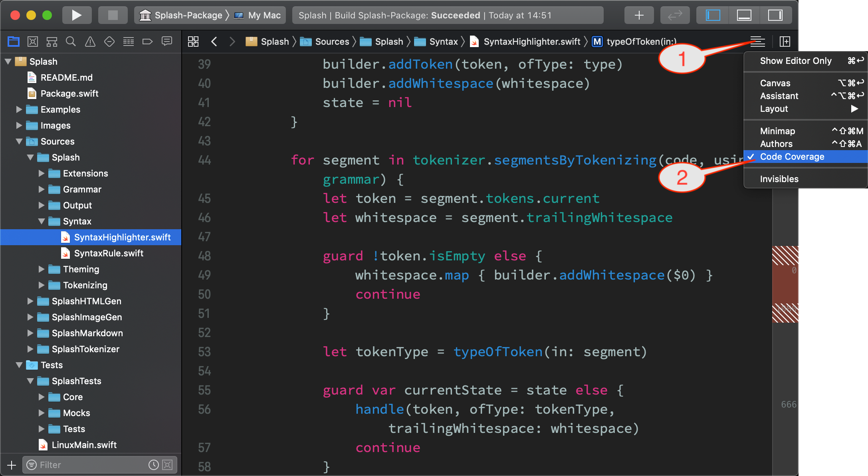Collapse the Syntax folder
Screen dimensions: 868x476
click(x=41, y=221)
